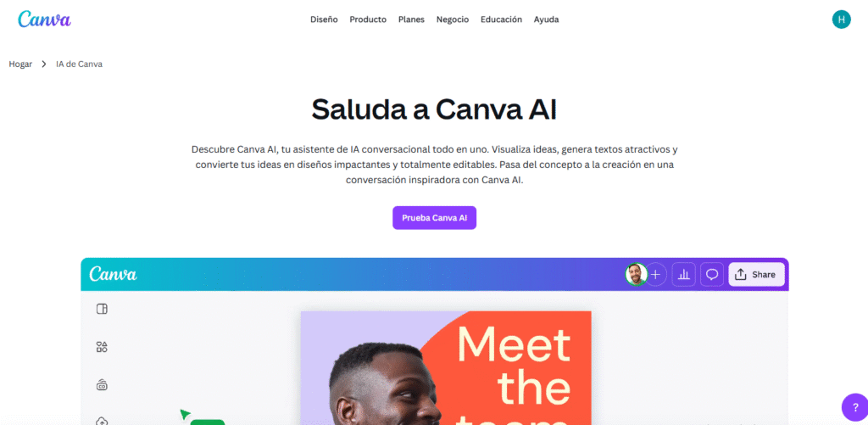
Task: Click the Canva logo in header
Action: [x=44, y=20]
